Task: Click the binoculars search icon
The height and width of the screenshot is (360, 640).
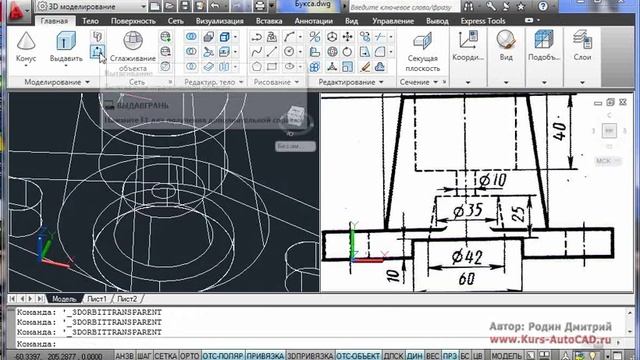Action: (469, 6)
